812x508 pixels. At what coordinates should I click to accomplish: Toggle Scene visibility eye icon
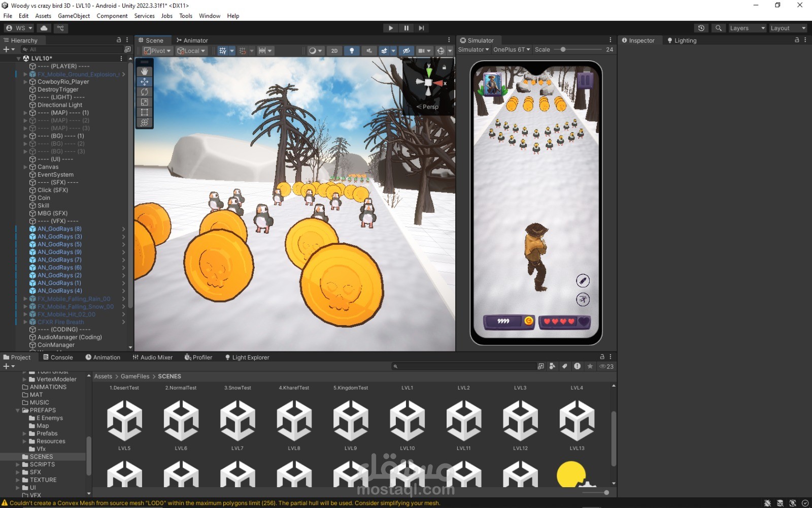406,51
